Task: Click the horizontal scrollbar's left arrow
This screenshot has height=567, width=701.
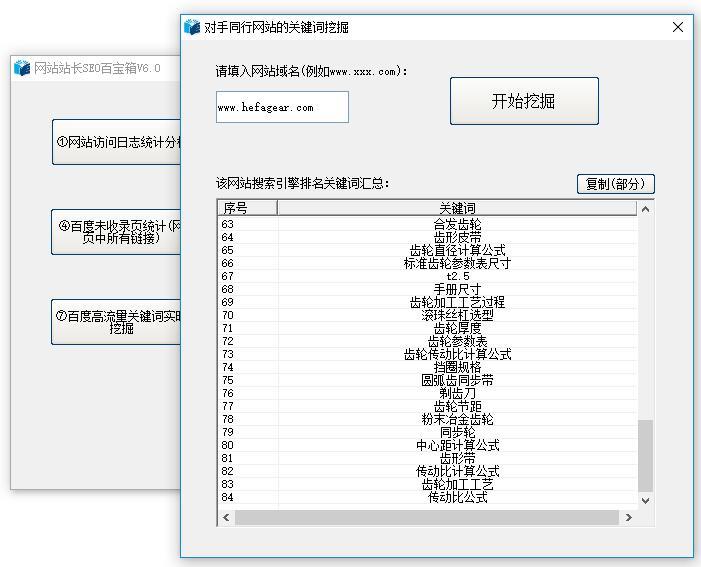Action: click(x=226, y=517)
